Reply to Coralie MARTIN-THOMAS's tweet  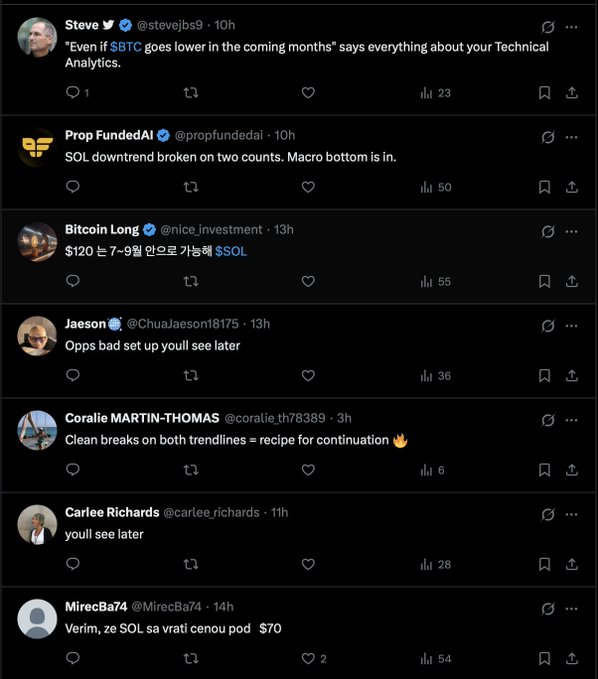coord(73,470)
